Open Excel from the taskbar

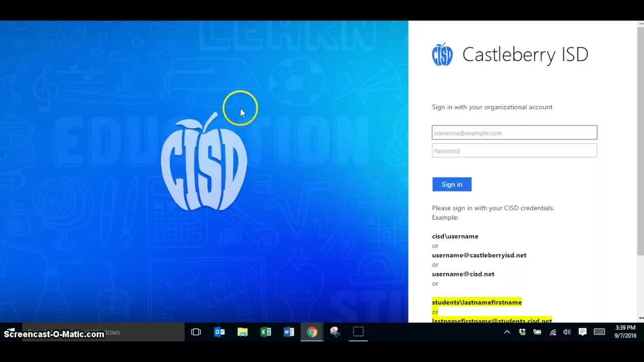(x=266, y=332)
